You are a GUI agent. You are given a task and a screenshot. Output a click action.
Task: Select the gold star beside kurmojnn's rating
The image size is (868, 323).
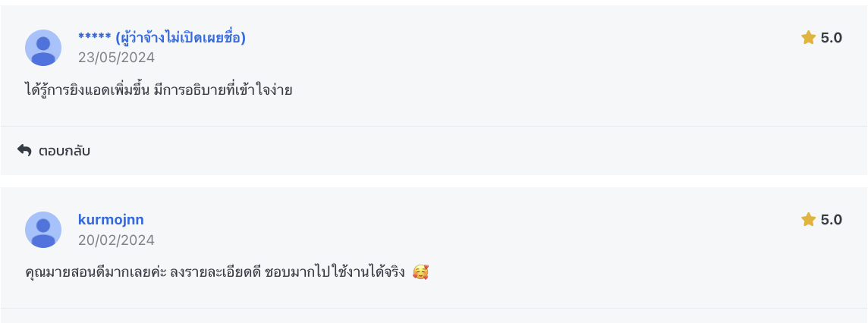pos(808,220)
